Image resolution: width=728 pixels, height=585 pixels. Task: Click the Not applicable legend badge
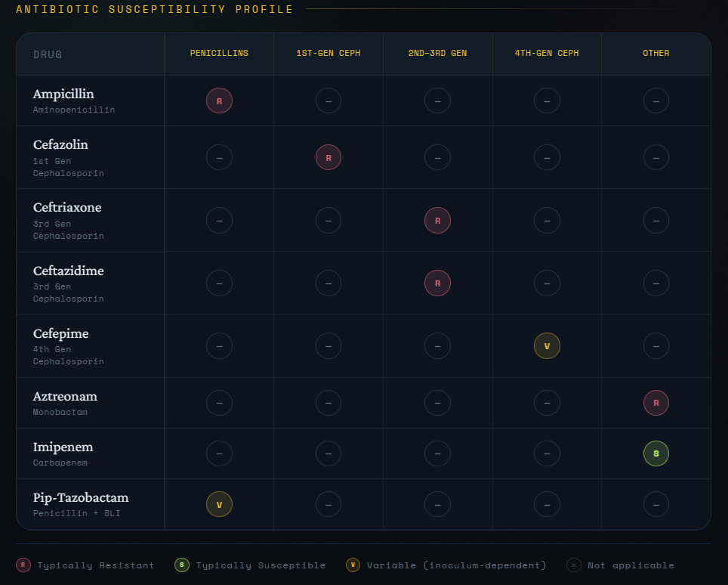(574, 565)
